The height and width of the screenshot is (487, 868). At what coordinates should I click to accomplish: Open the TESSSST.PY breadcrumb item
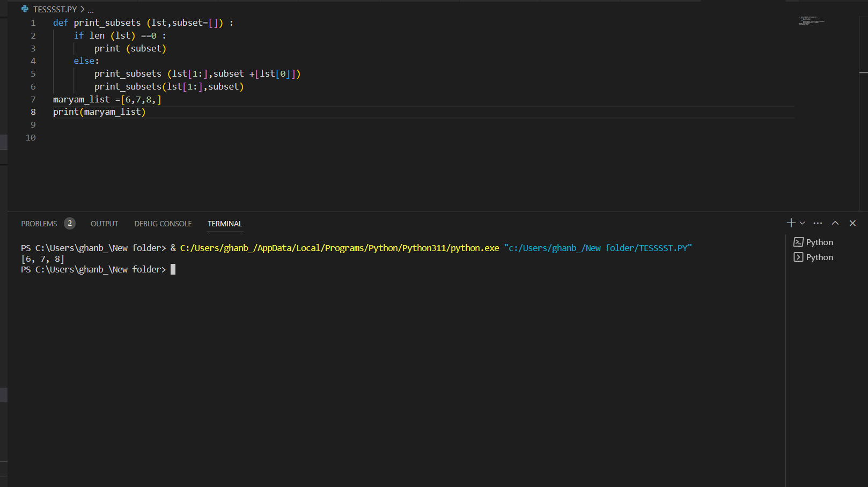(55, 10)
